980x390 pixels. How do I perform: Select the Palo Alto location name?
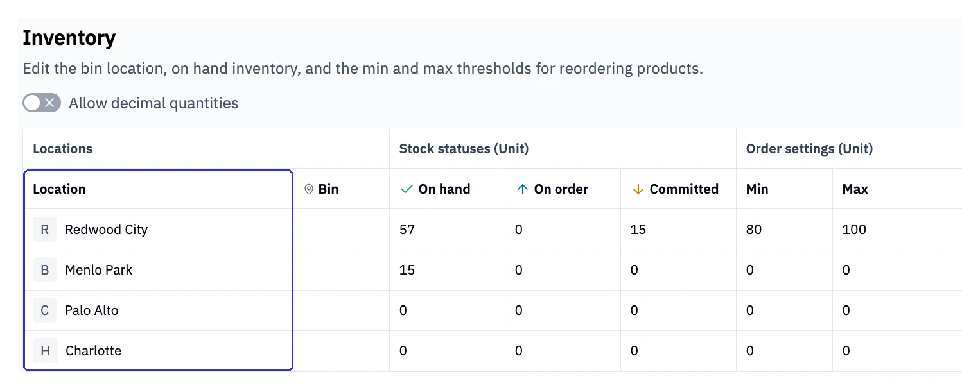(92, 310)
